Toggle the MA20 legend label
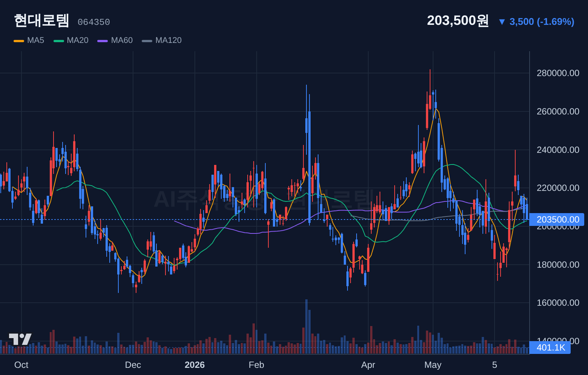 click(78, 40)
